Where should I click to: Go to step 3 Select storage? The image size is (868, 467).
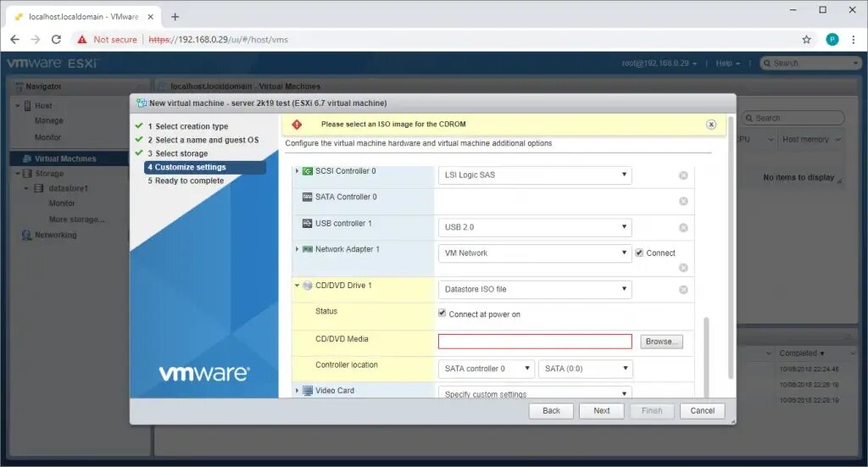178,153
